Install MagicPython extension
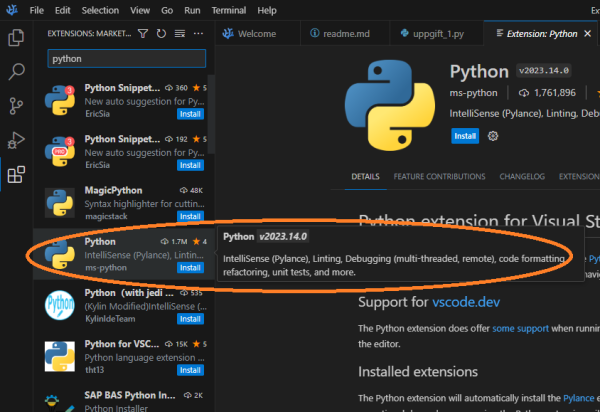This screenshot has width=600, height=412. point(192,215)
